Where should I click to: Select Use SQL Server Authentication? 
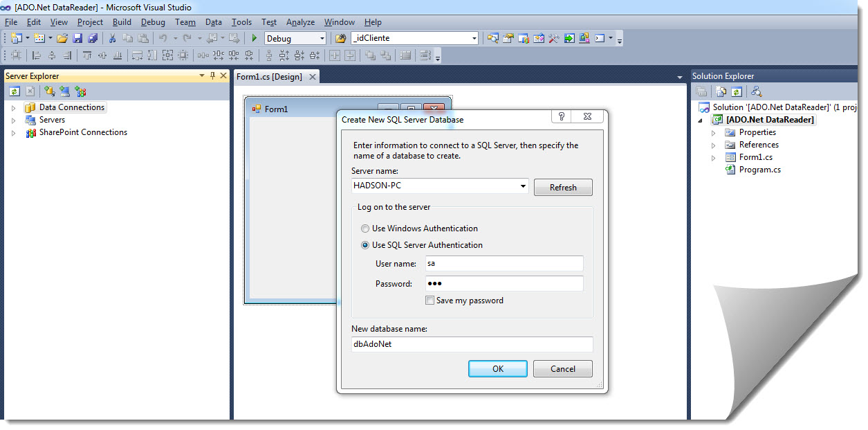[x=365, y=244]
